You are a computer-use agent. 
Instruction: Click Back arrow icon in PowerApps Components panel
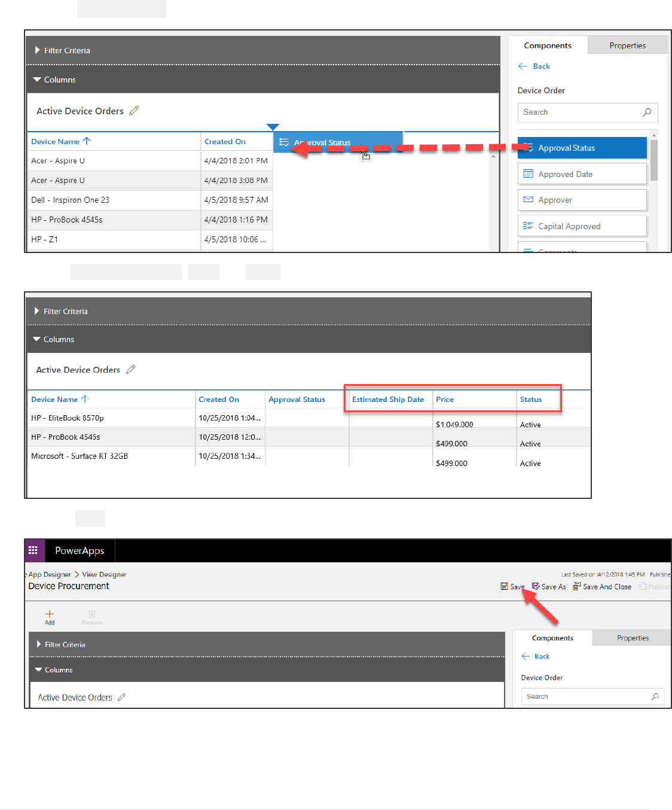coord(526,656)
